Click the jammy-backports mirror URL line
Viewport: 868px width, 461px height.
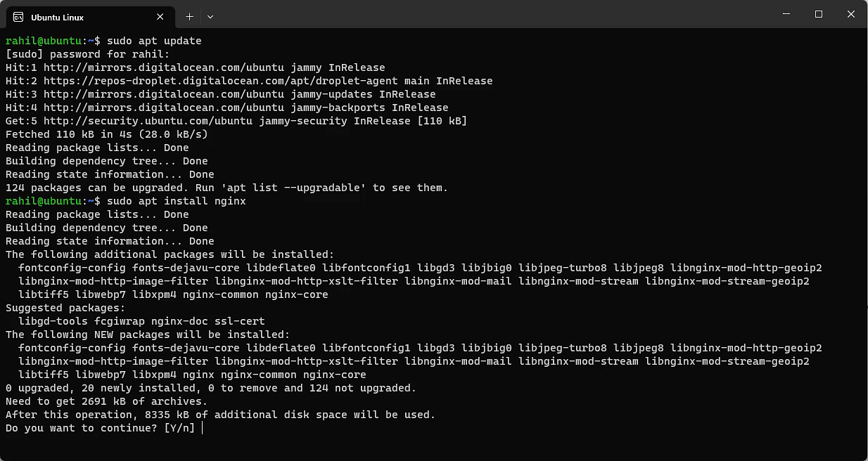tap(227, 108)
